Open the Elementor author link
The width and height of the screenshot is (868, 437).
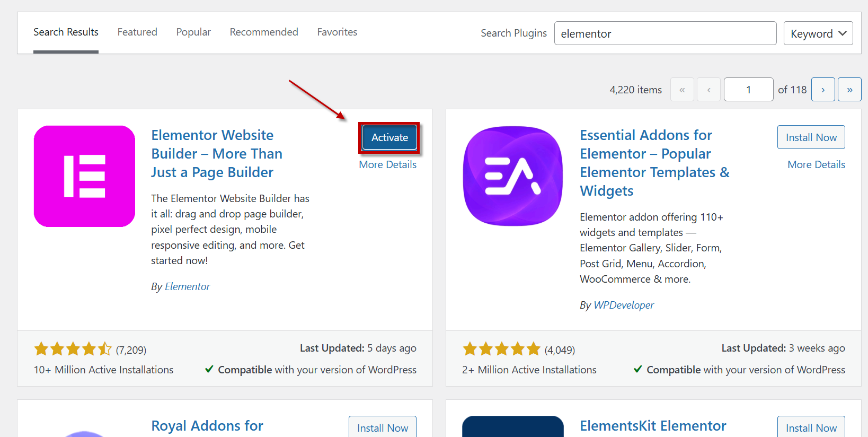click(x=187, y=287)
